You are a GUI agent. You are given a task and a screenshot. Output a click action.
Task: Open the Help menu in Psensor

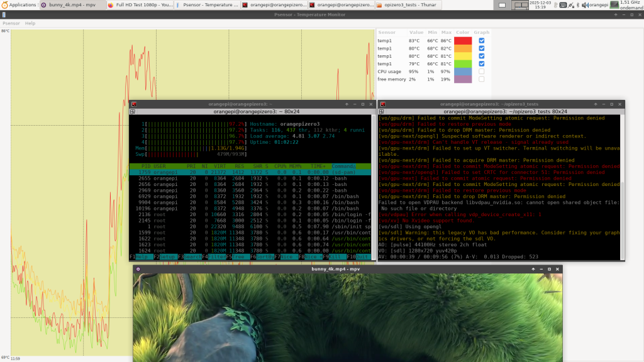click(x=30, y=23)
